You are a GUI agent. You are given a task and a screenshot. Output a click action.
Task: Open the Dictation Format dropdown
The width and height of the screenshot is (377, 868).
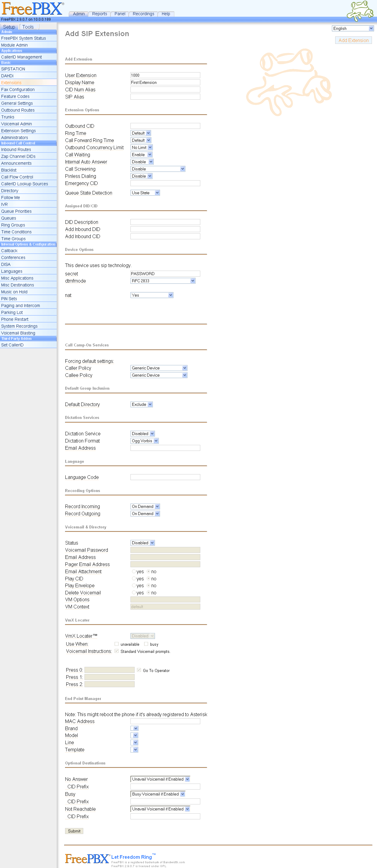click(x=145, y=441)
